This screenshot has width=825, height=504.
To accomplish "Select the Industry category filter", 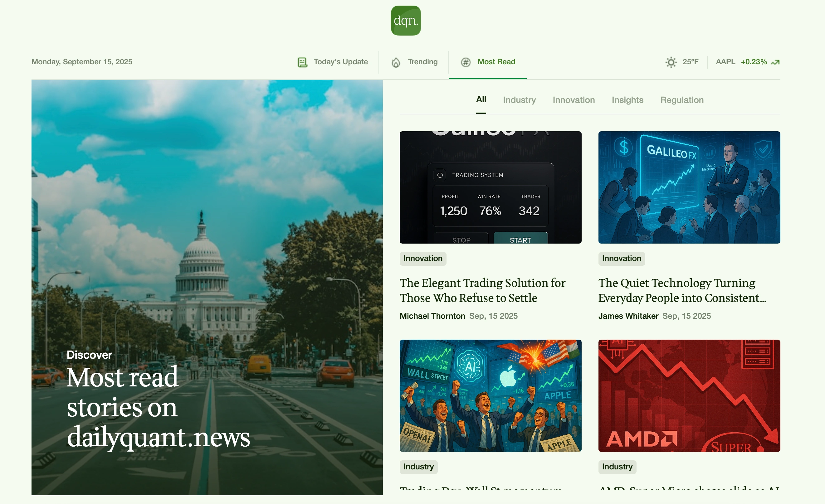I will point(519,100).
